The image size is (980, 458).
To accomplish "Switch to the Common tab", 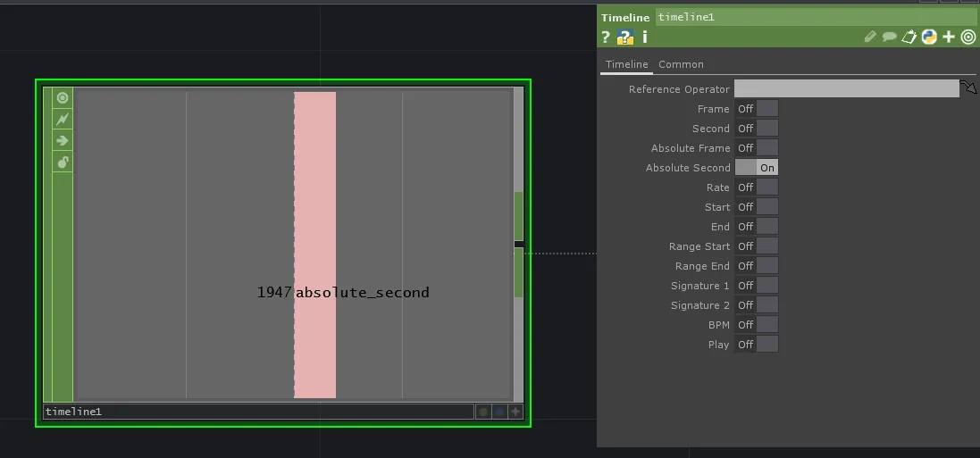I will coord(681,64).
